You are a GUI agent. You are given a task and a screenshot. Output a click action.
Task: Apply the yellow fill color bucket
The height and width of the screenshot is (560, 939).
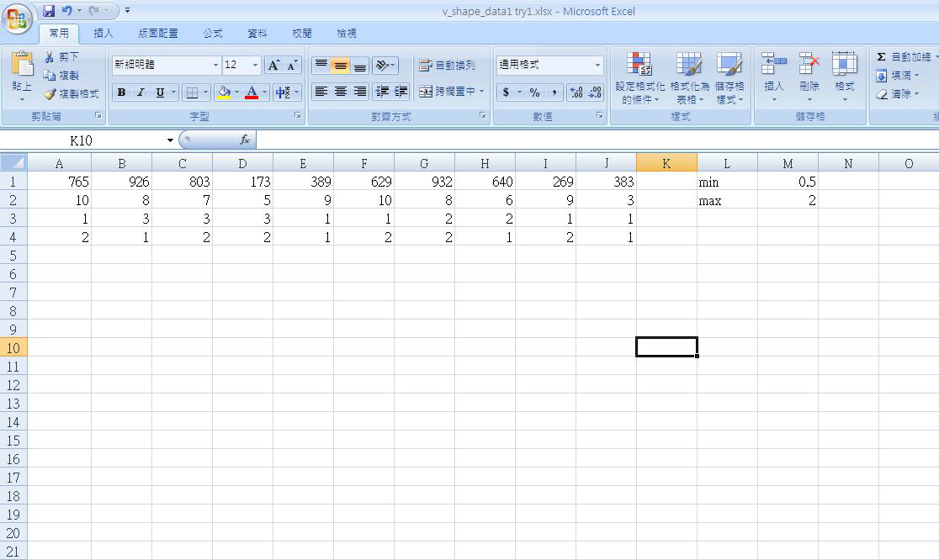224,92
